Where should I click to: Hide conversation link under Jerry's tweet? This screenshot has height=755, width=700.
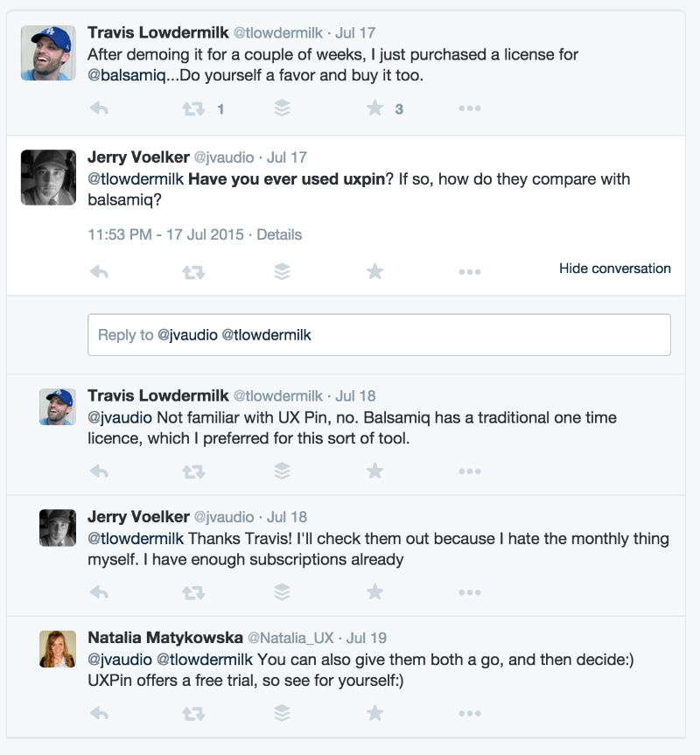[x=614, y=269]
